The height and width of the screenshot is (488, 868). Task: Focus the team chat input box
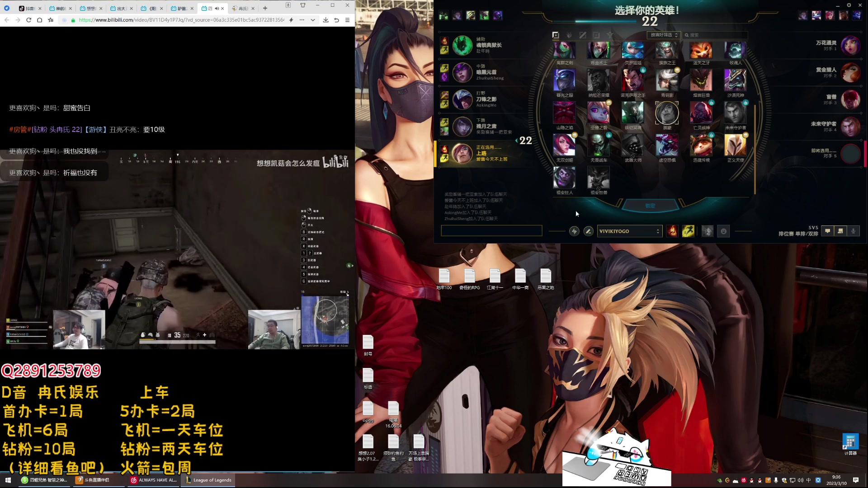491,231
